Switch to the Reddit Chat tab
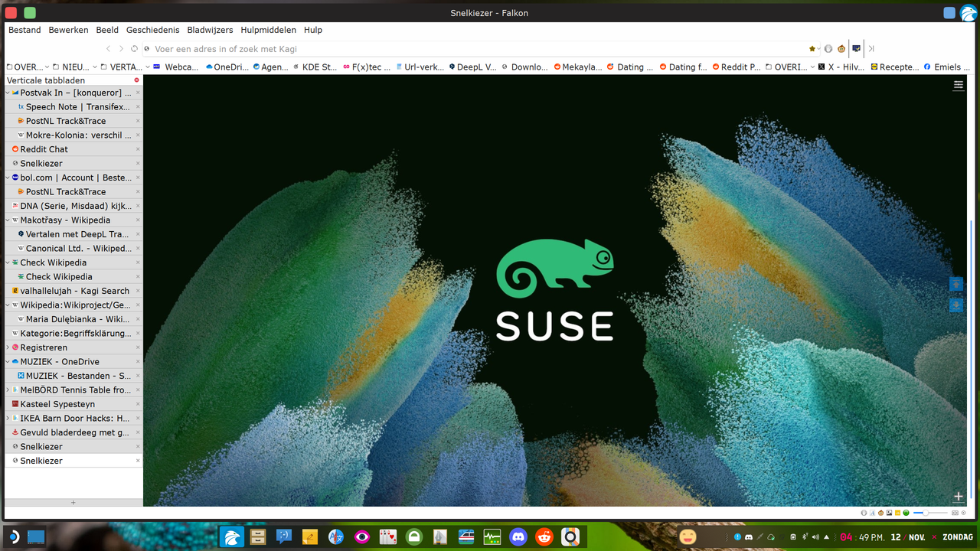Viewport: 980px width, 551px height. [x=73, y=149]
